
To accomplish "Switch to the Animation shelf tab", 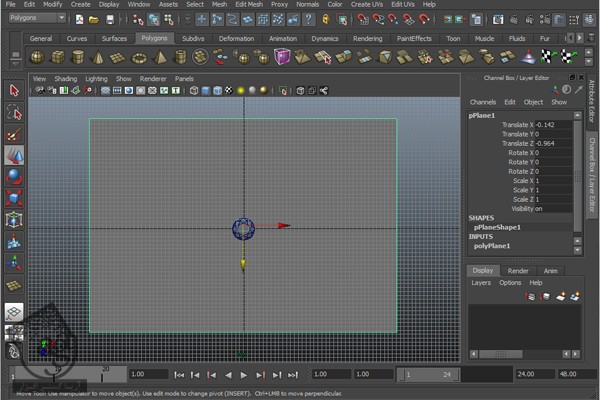I will (x=282, y=38).
